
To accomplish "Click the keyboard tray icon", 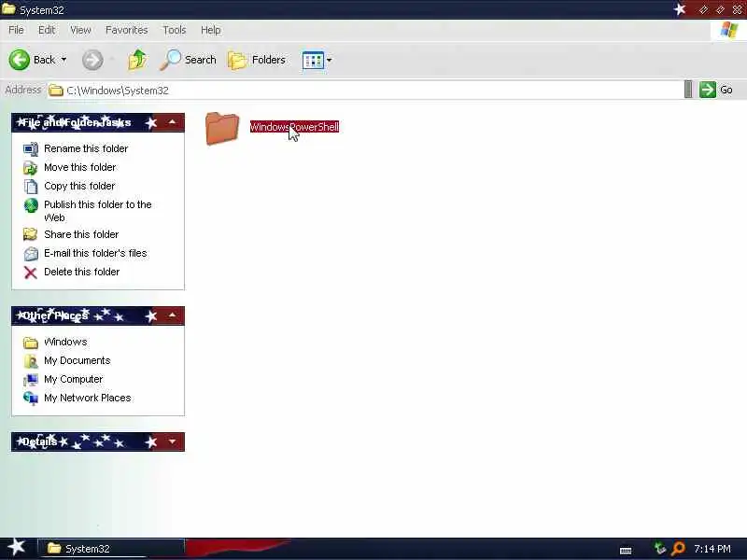I will click(626, 551).
